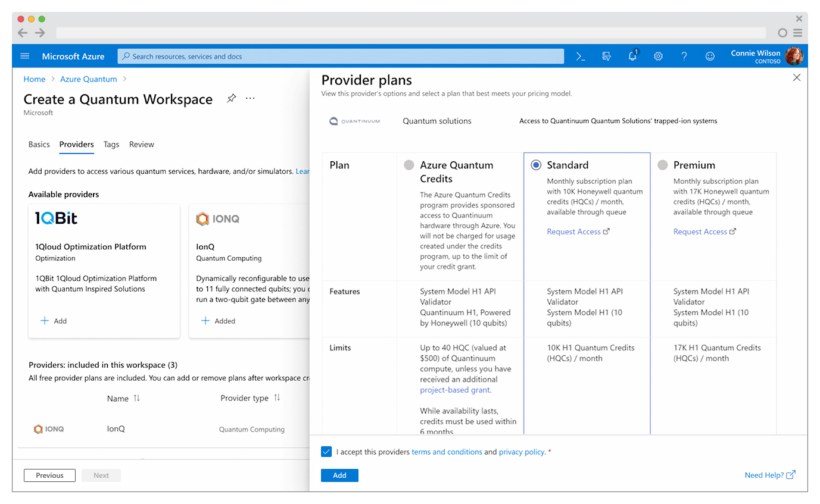Open the privacy policy link
The height and width of the screenshot is (504, 820).
pos(521,452)
